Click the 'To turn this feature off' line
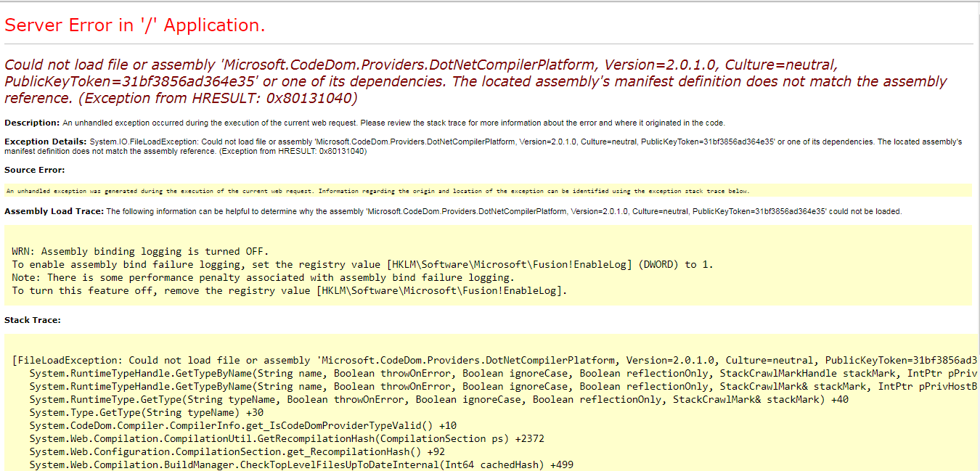 point(290,290)
